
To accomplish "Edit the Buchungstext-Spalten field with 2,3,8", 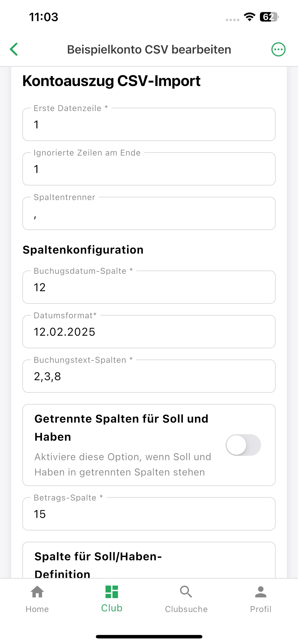I will coord(149,376).
